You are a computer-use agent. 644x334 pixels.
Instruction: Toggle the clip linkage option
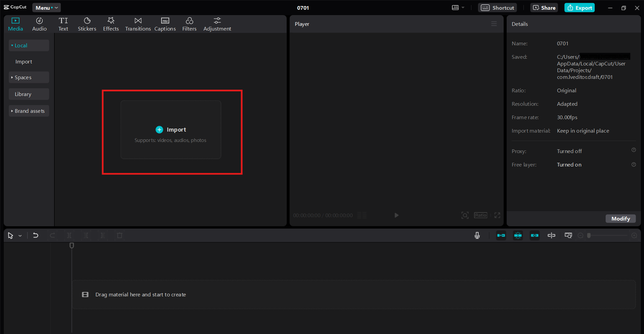click(x=535, y=235)
